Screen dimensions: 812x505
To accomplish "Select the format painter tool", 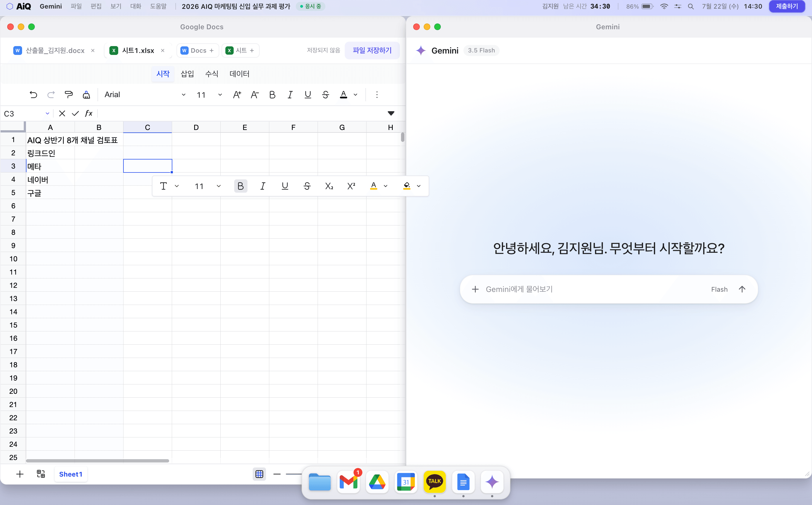I will tap(68, 95).
